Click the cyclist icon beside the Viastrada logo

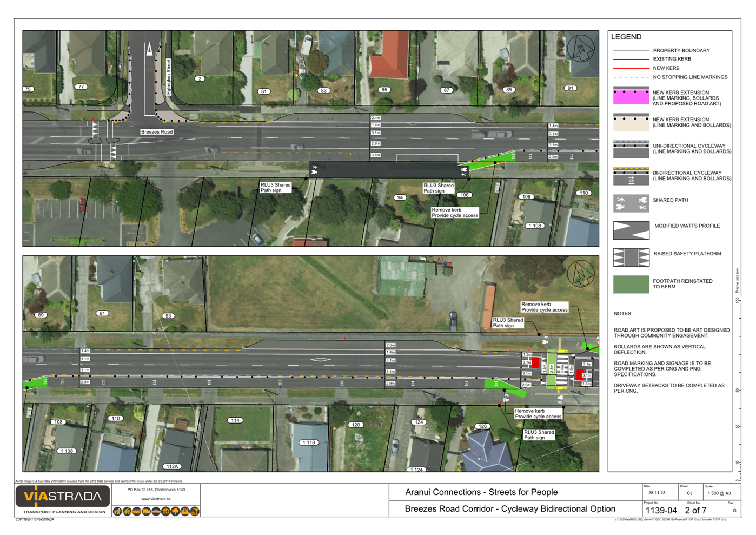[x=127, y=511]
